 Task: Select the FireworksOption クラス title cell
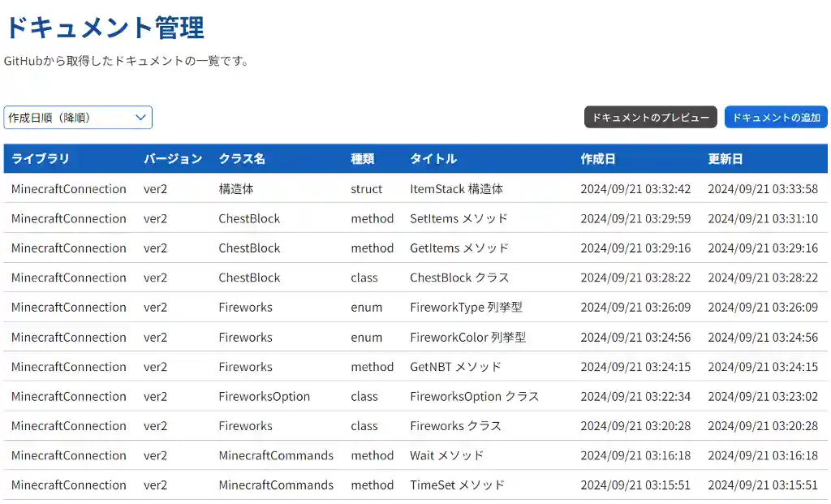475,396
